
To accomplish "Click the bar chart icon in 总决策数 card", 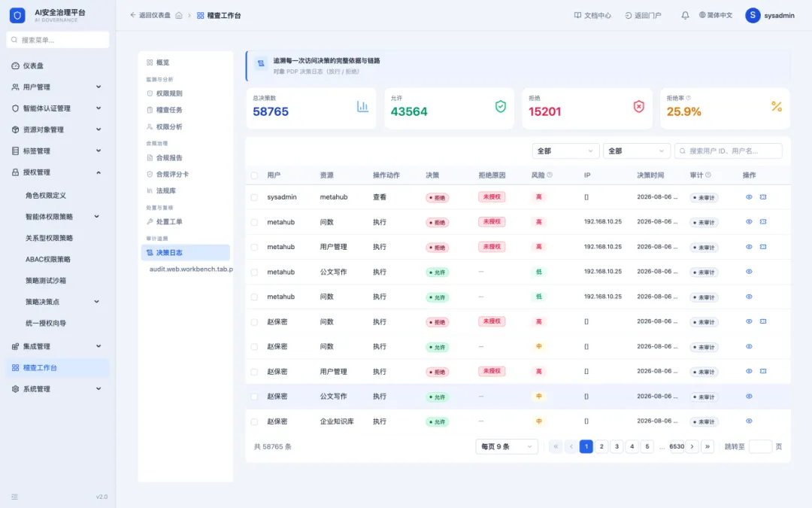I will tap(362, 107).
